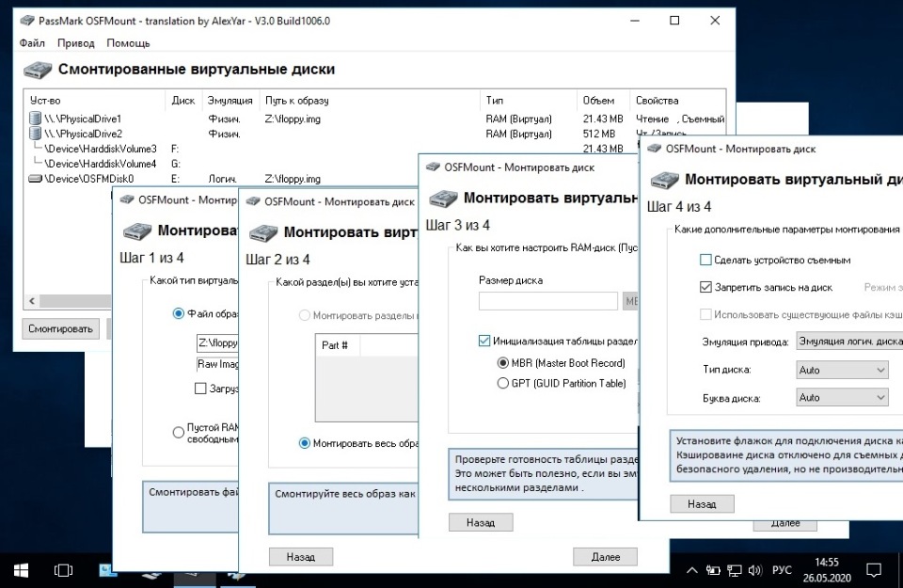903x588 pixels.
Task: Switch the РУС input language indicator
Action: [x=782, y=570]
